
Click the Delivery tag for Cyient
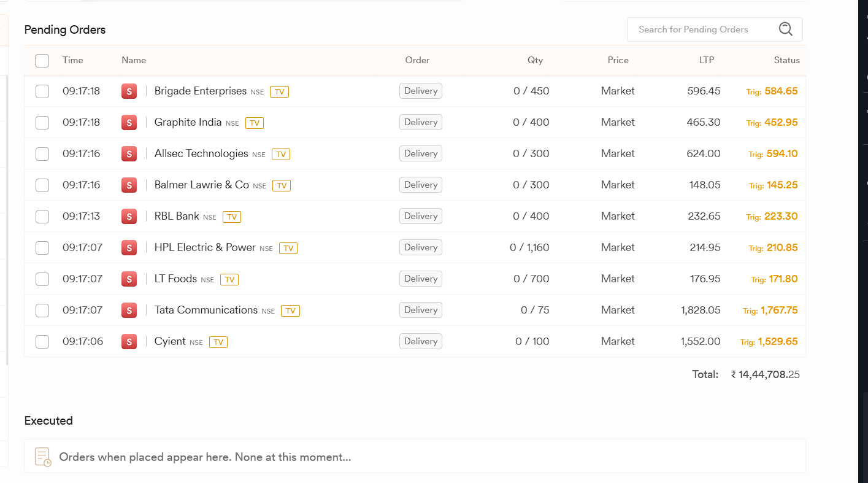click(x=421, y=341)
